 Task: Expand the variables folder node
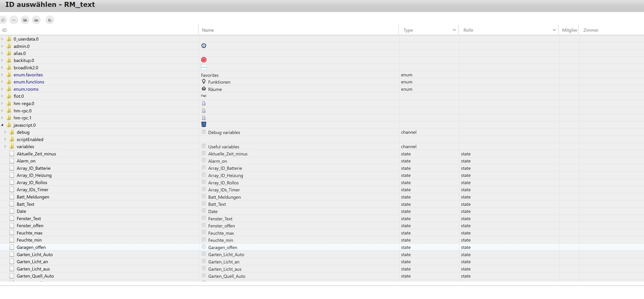tap(5, 146)
